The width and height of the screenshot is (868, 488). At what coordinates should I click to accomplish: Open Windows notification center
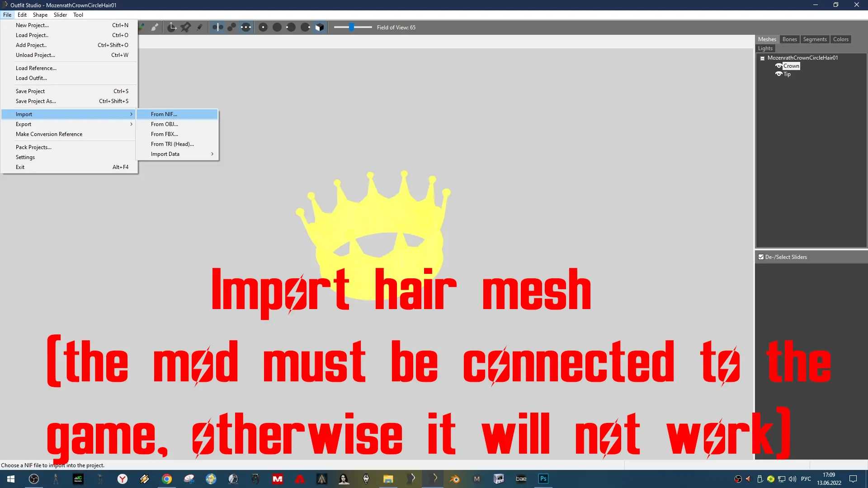pyautogui.click(x=853, y=479)
